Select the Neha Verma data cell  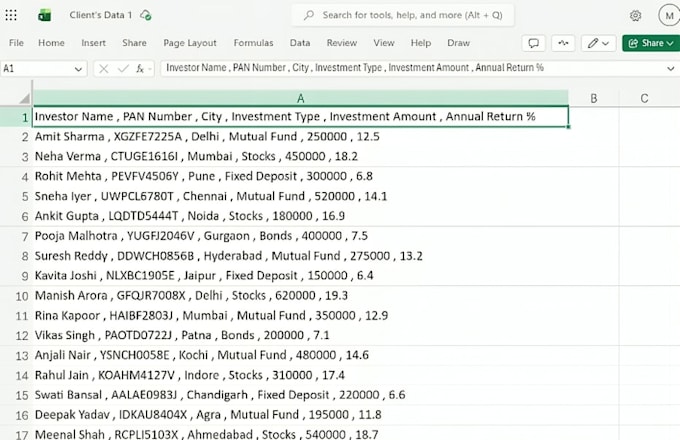[301, 156]
